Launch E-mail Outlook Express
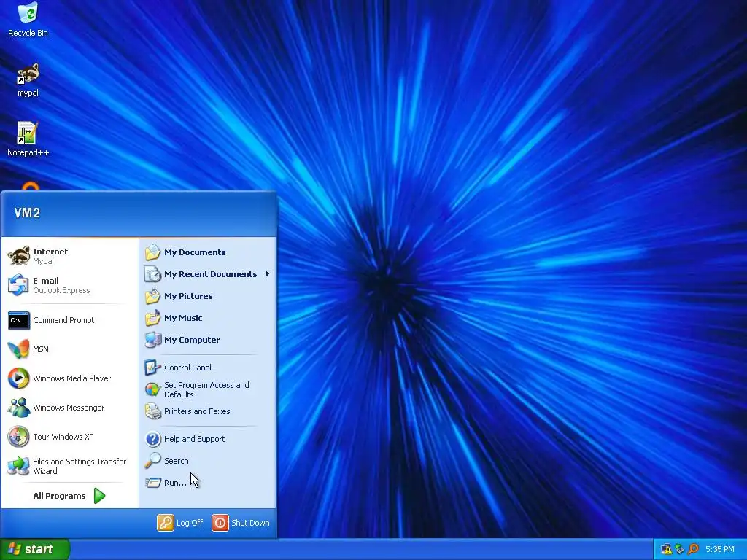 [x=69, y=285]
